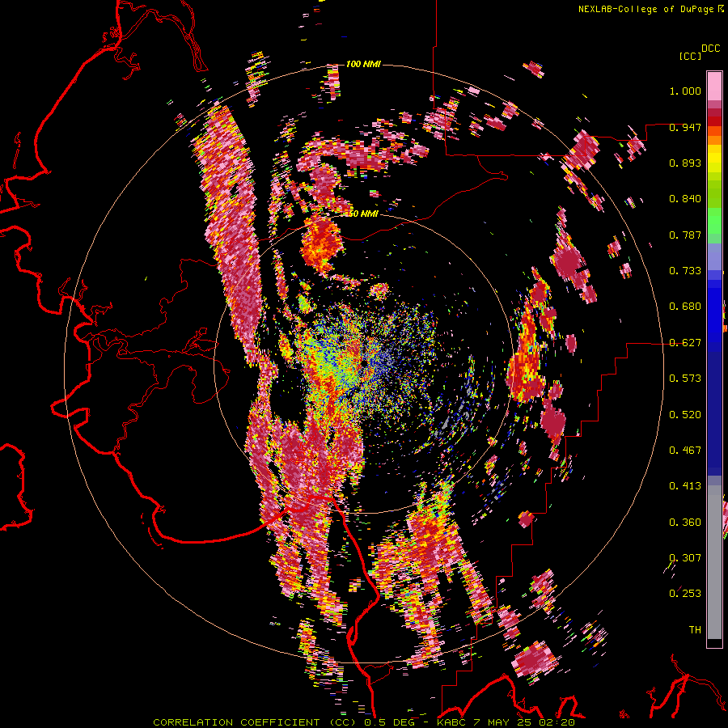Select the 0.360 scale value
Viewport: 728px width, 728px height.
685,523
